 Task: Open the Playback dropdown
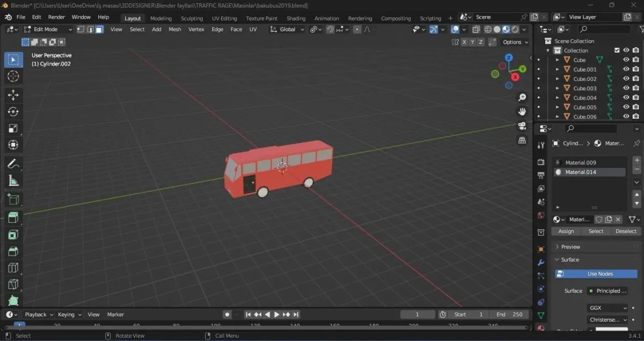coord(39,315)
